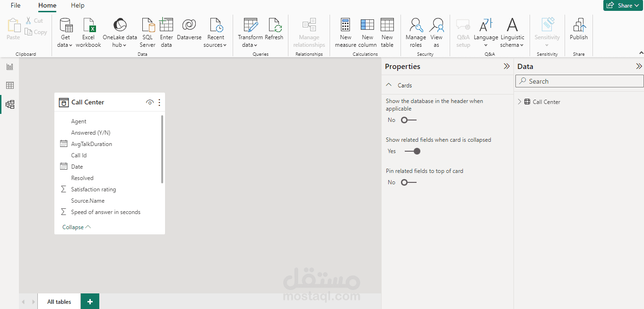644x309 pixels.
Task: Select the All tables tab
Action: pos(59,301)
